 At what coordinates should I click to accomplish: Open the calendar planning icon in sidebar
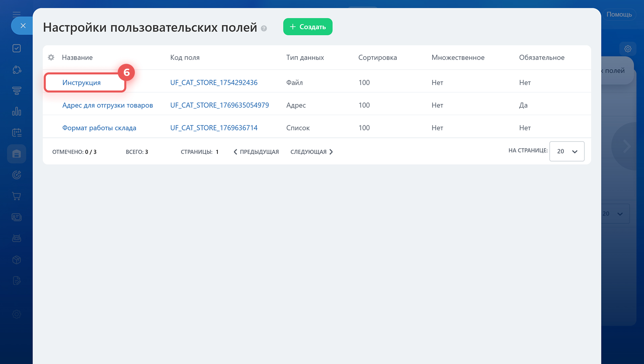coord(16,132)
